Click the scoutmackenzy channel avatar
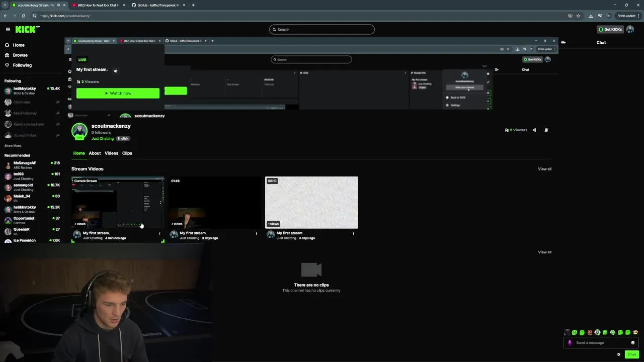The width and height of the screenshot is (644, 362). pos(79,131)
